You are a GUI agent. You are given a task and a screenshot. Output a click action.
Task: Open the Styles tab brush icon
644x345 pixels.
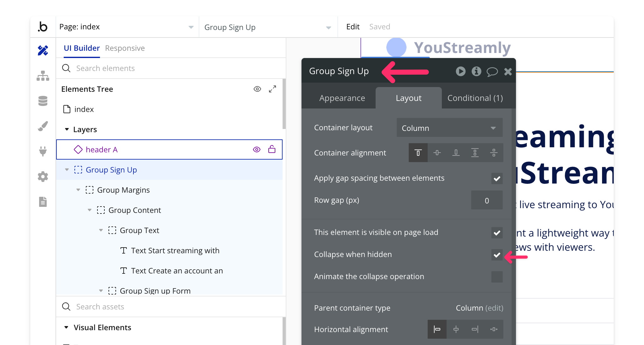coord(43,126)
